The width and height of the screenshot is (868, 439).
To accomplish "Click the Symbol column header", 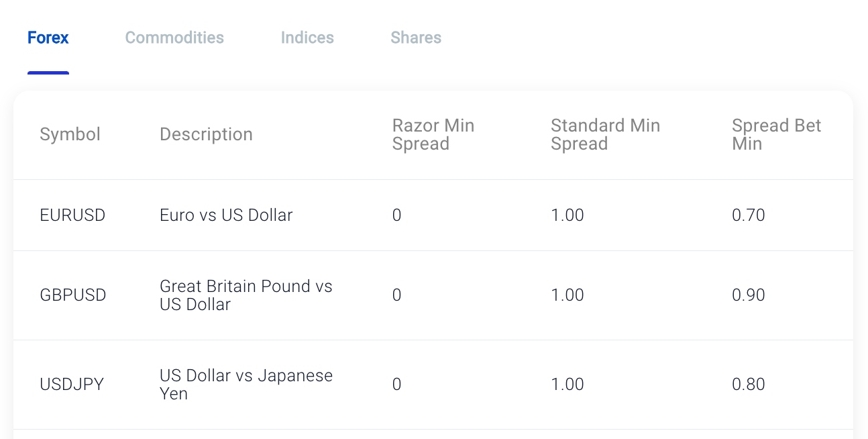I will (70, 134).
